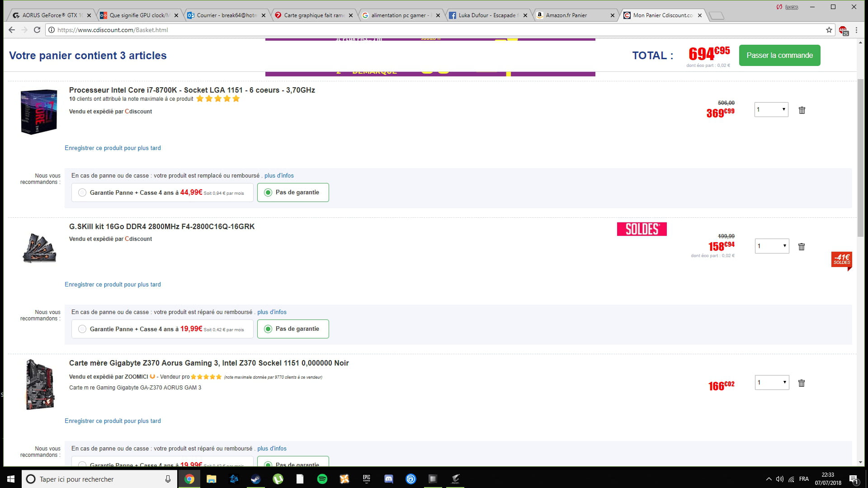This screenshot has width=868, height=488.
Task: Open Epic Games Launcher from taskbar
Action: click(366, 479)
